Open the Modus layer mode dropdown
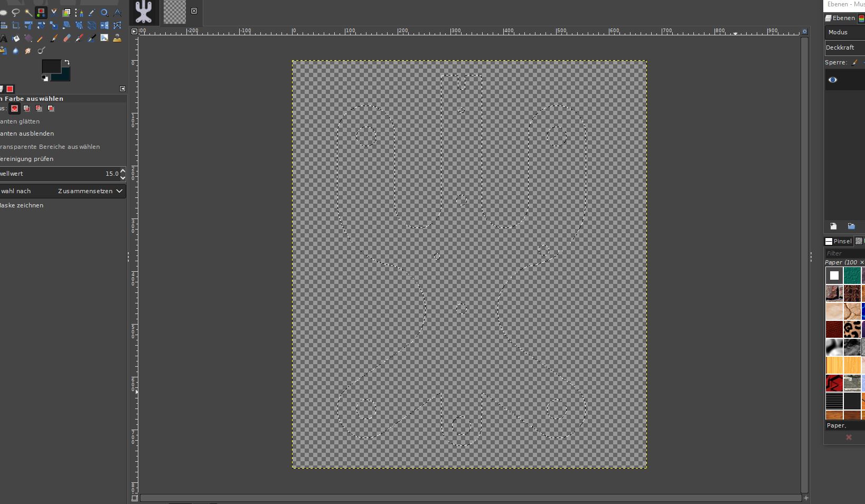Viewport: 865px width, 504px height. point(845,32)
